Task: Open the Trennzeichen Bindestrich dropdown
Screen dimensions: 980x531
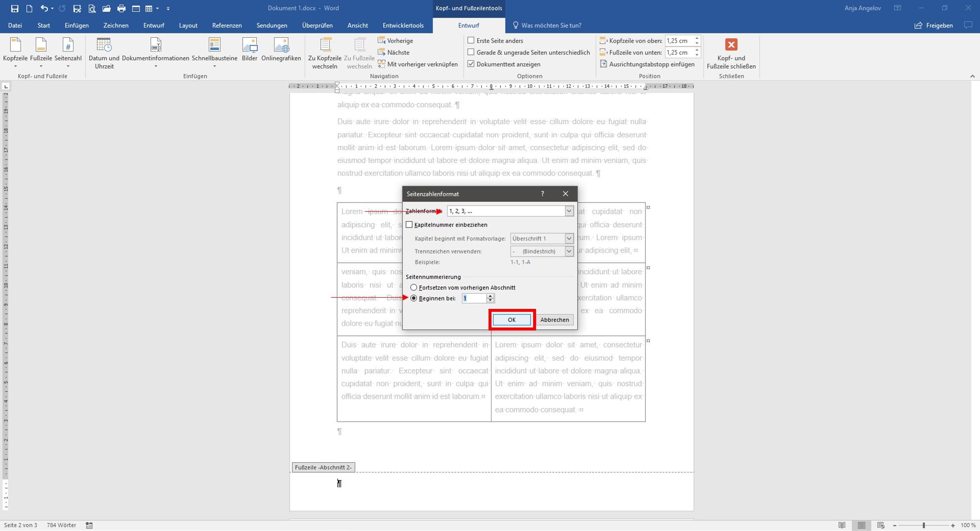Action: pos(569,251)
